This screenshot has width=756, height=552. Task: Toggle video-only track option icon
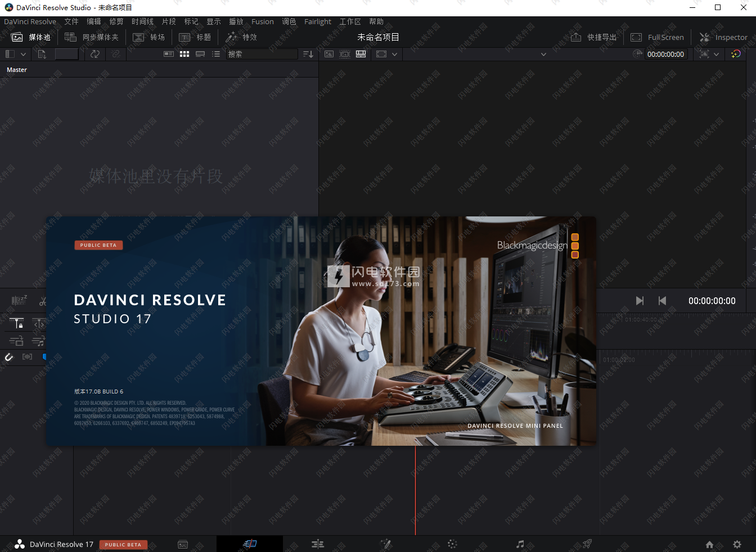pos(16,341)
